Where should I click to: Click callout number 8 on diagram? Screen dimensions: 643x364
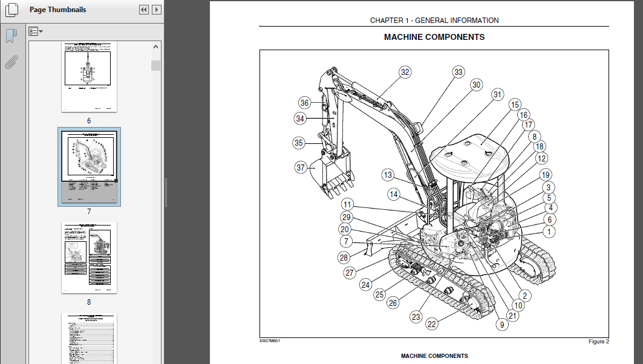pos(534,137)
